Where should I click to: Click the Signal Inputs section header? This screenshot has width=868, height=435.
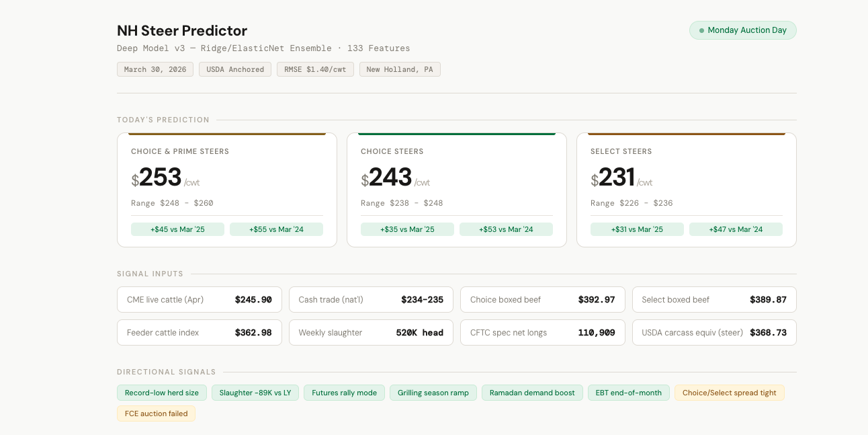(x=150, y=274)
